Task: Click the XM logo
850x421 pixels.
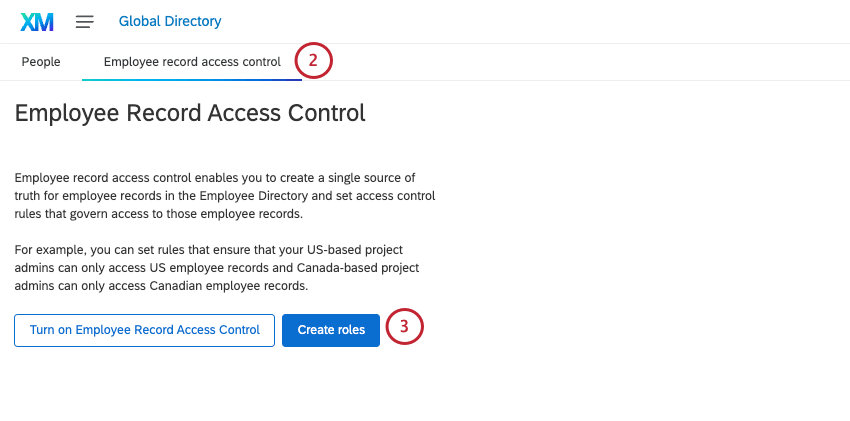Action: 37,21
